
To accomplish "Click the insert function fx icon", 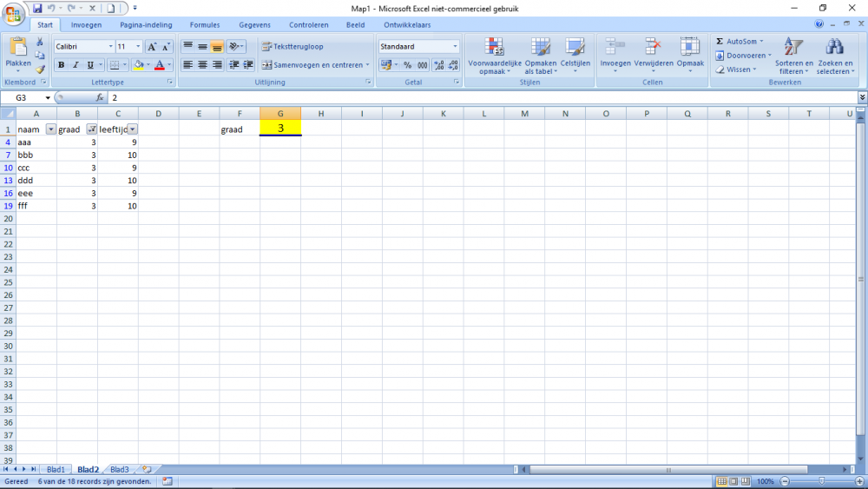I will (x=100, y=97).
